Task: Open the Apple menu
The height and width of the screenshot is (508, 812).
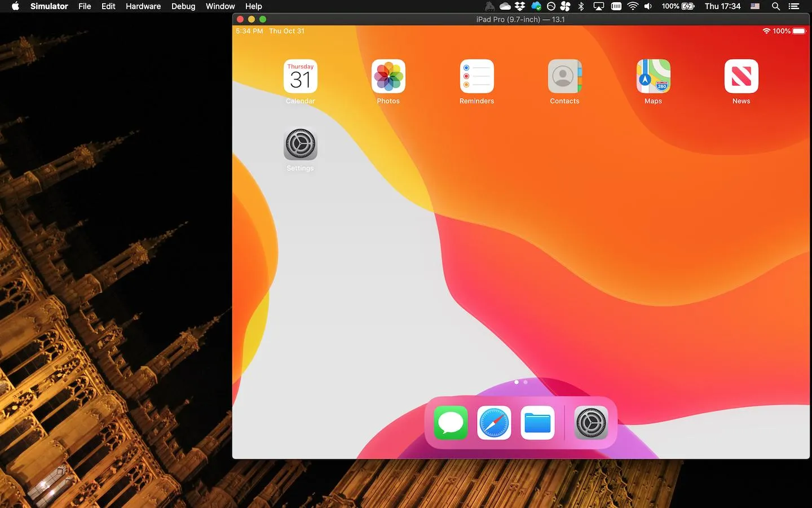Action: pyautogui.click(x=15, y=6)
